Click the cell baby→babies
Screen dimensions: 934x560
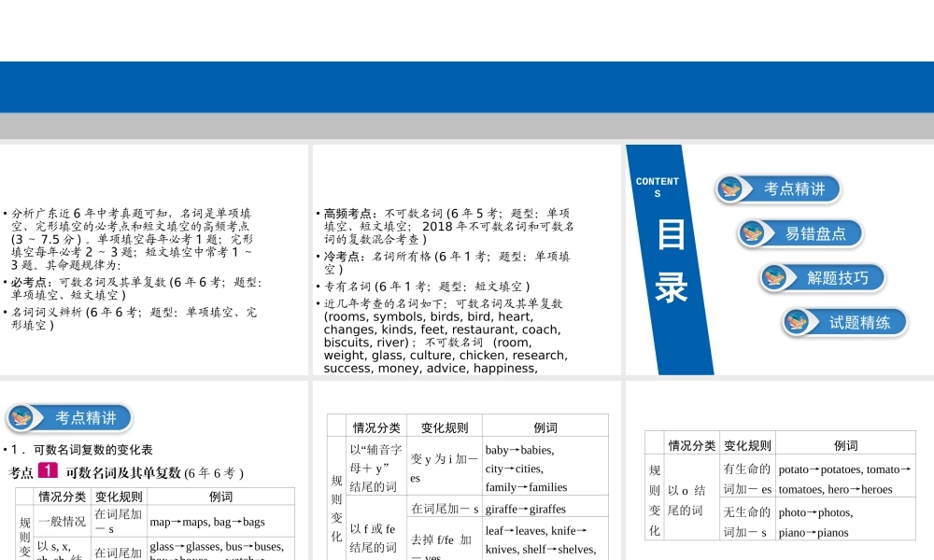point(519,451)
